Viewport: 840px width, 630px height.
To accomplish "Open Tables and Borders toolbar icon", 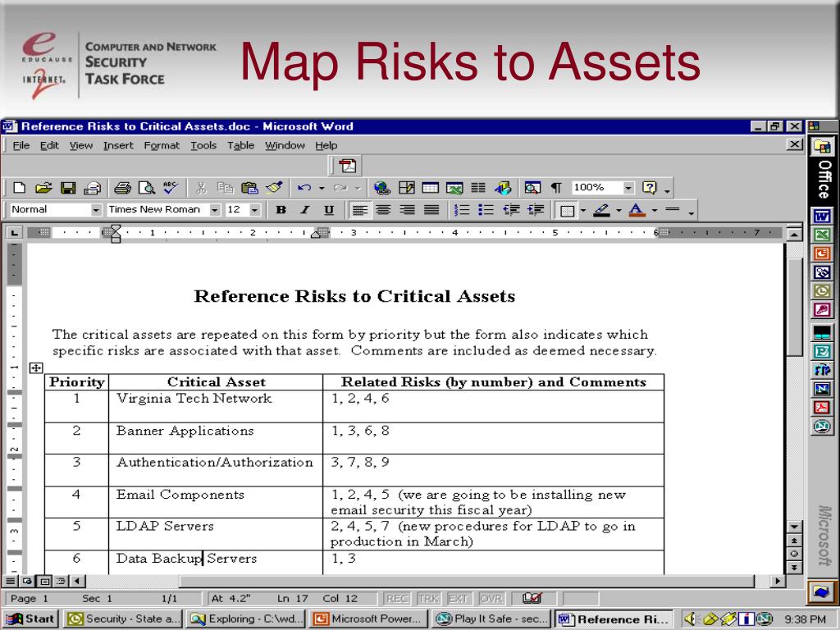I will (x=407, y=188).
